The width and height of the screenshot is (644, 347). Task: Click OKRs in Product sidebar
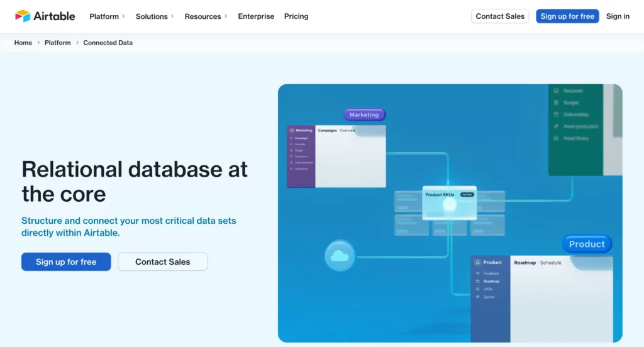pyautogui.click(x=487, y=289)
